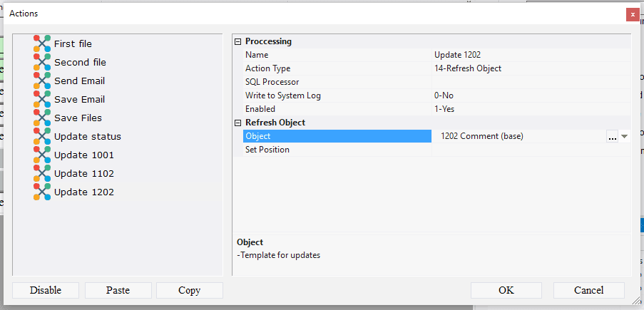Open the Object dropdown arrow
This screenshot has width=644, height=310.
[624, 137]
